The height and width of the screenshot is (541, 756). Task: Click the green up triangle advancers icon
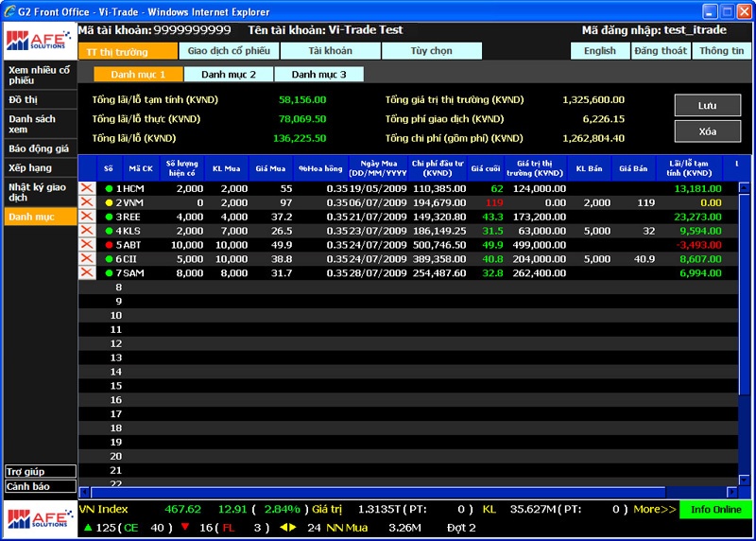coord(88,528)
